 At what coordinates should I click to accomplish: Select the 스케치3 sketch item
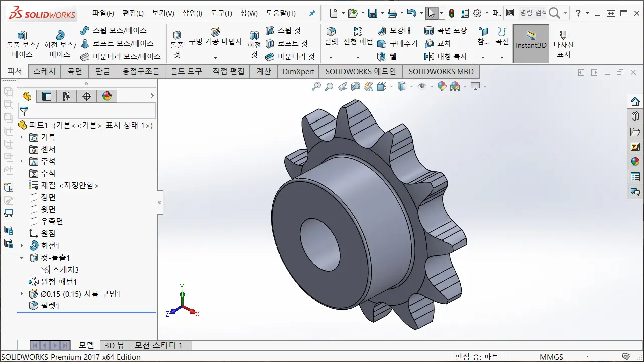tap(60, 270)
